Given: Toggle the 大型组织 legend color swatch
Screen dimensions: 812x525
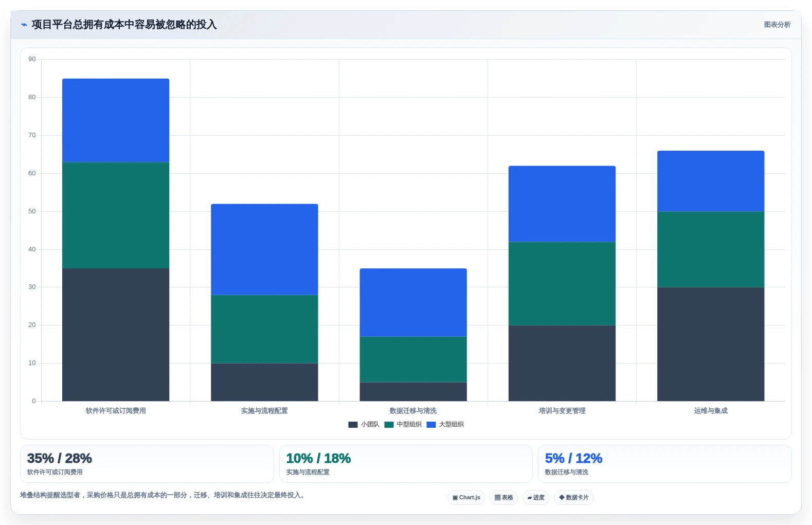Looking at the screenshot, I should 431,425.
